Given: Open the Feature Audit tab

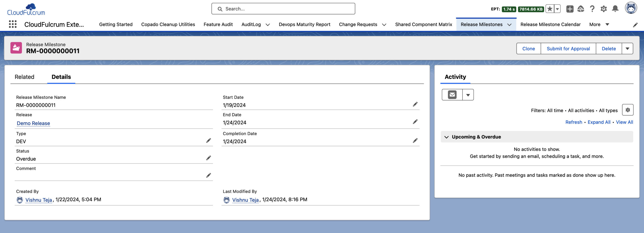Looking at the screenshot, I should pos(218,24).
